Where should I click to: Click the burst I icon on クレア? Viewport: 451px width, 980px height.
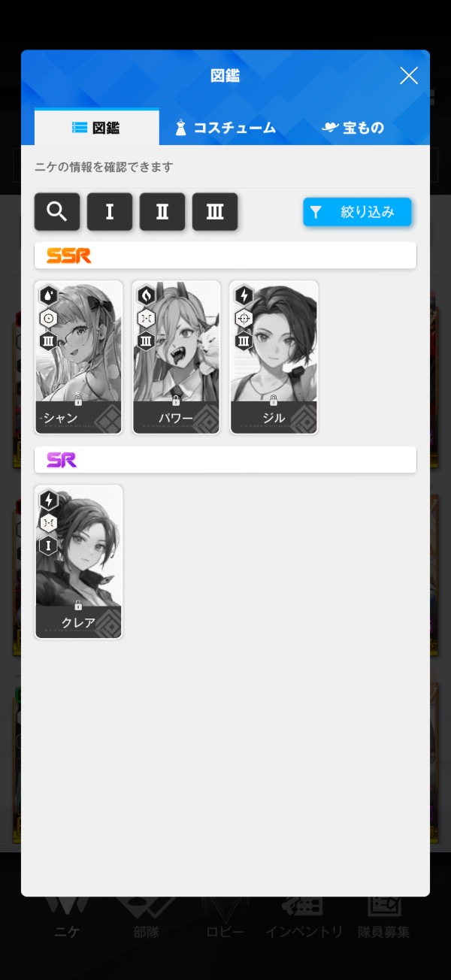pyautogui.click(x=48, y=545)
